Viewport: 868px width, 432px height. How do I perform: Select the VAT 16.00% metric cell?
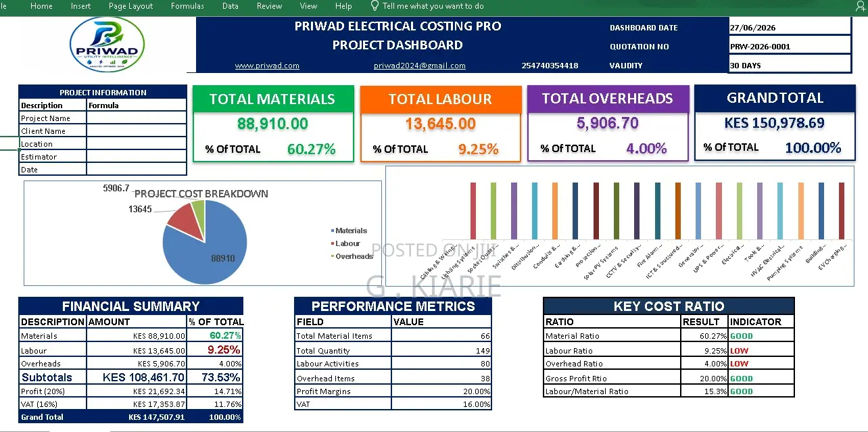pos(441,404)
